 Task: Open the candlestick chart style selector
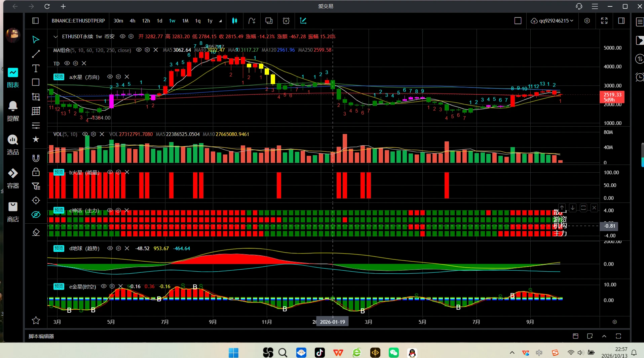(x=235, y=21)
